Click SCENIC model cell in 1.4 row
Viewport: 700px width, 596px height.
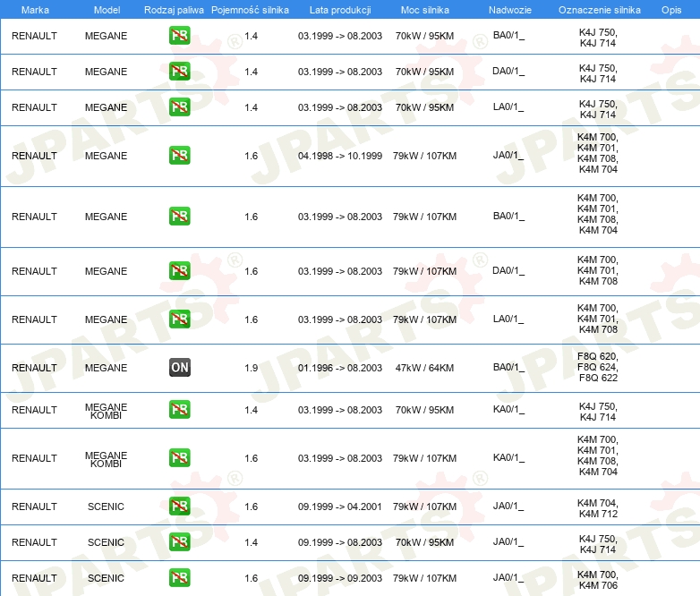106,542
